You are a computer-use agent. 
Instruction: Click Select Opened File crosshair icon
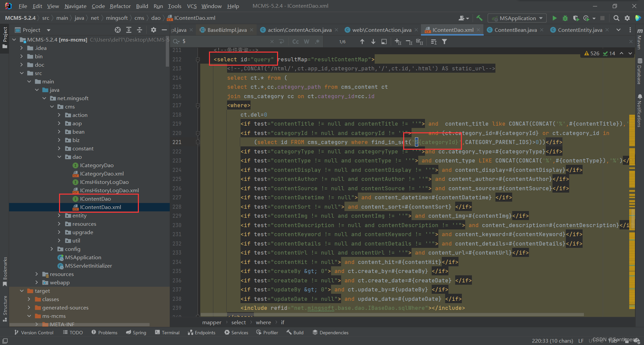[x=117, y=30]
